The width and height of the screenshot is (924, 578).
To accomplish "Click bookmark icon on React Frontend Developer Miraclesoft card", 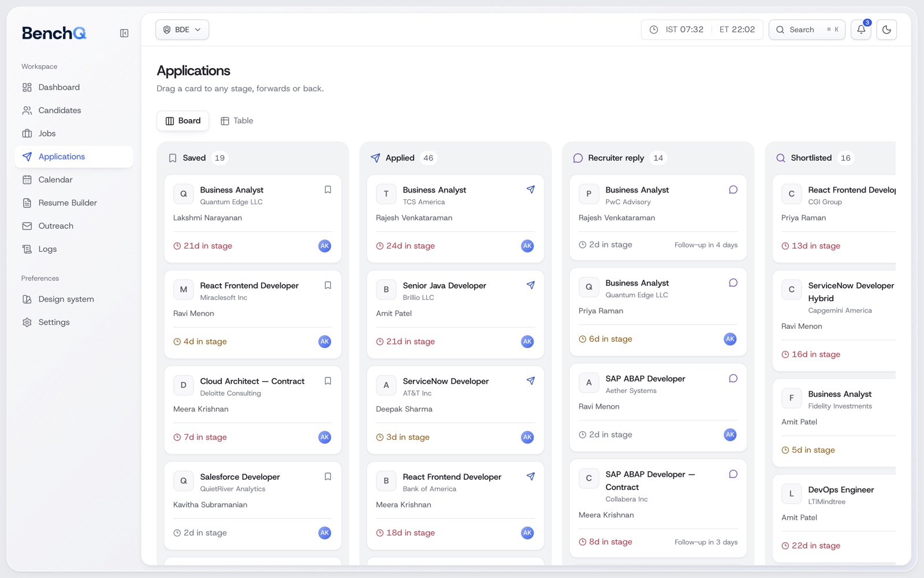I will tap(328, 285).
